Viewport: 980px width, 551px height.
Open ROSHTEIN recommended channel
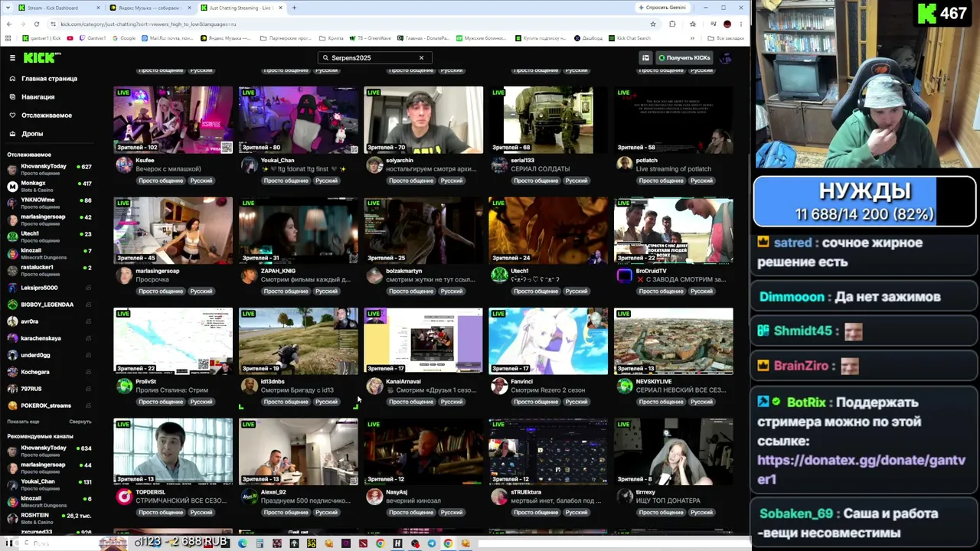pyautogui.click(x=49, y=518)
